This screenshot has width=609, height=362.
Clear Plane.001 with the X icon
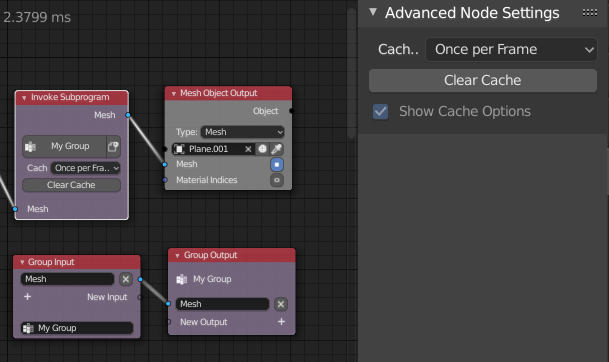tap(248, 149)
